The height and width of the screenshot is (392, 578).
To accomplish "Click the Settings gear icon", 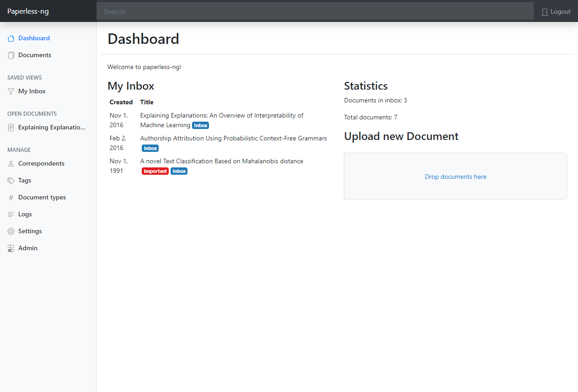I will [11, 231].
